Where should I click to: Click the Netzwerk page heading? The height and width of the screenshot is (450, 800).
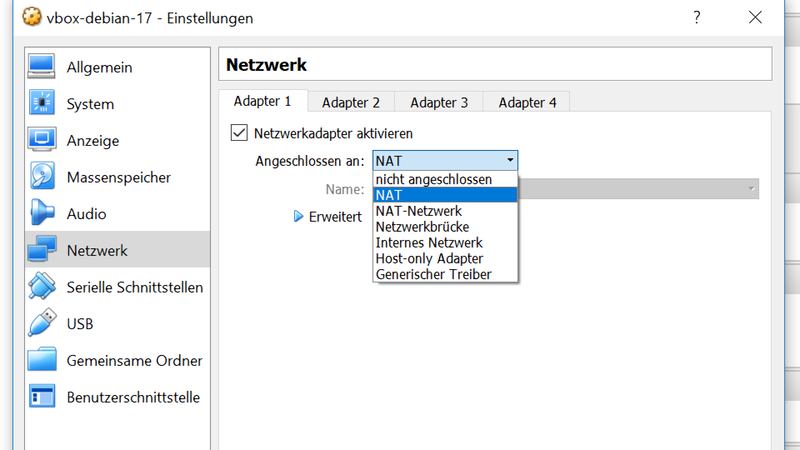click(x=266, y=65)
